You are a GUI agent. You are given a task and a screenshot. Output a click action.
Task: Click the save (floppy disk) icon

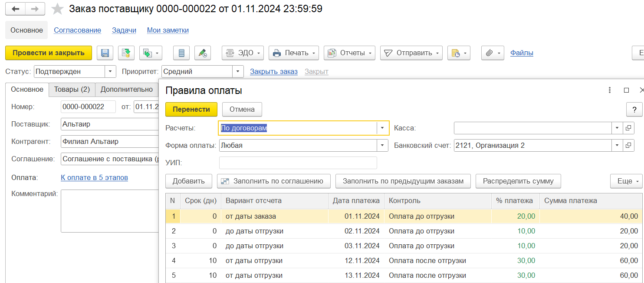pyautogui.click(x=105, y=53)
